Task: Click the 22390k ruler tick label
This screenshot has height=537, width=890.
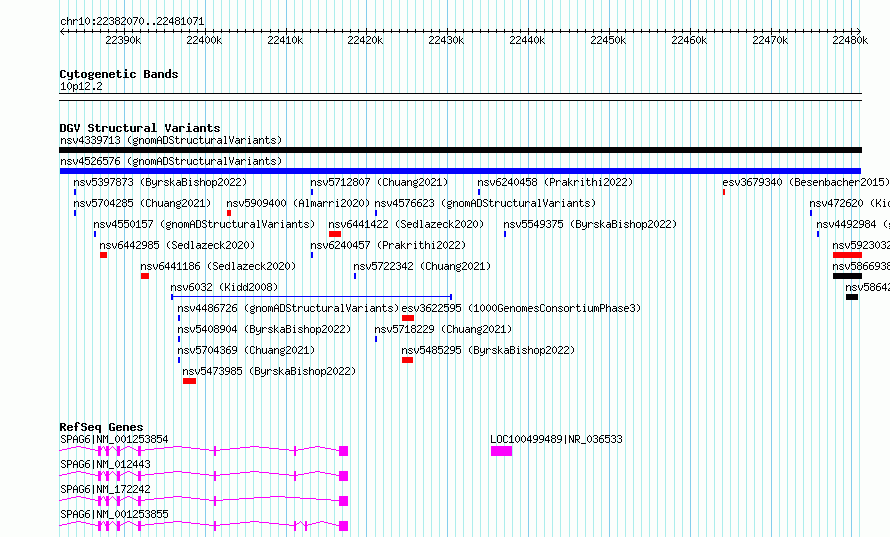Action: tap(123, 40)
